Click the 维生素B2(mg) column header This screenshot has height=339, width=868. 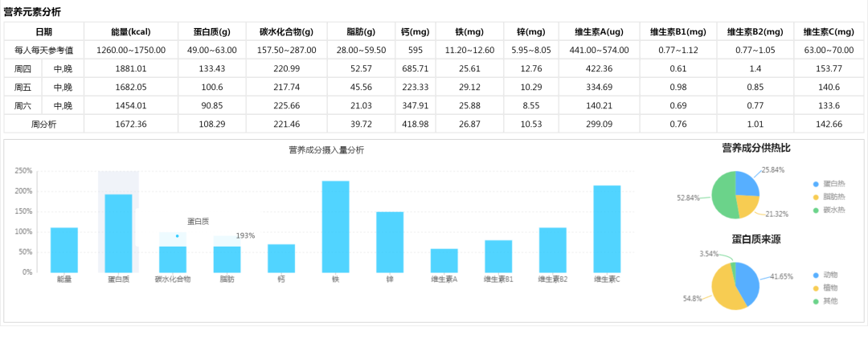pyautogui.click(x=755, y=31)
